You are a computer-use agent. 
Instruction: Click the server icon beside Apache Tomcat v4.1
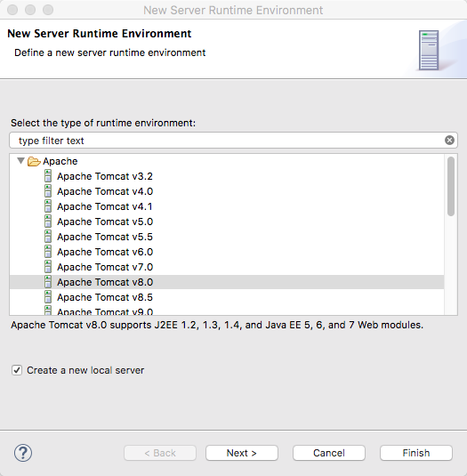point(48,206)
